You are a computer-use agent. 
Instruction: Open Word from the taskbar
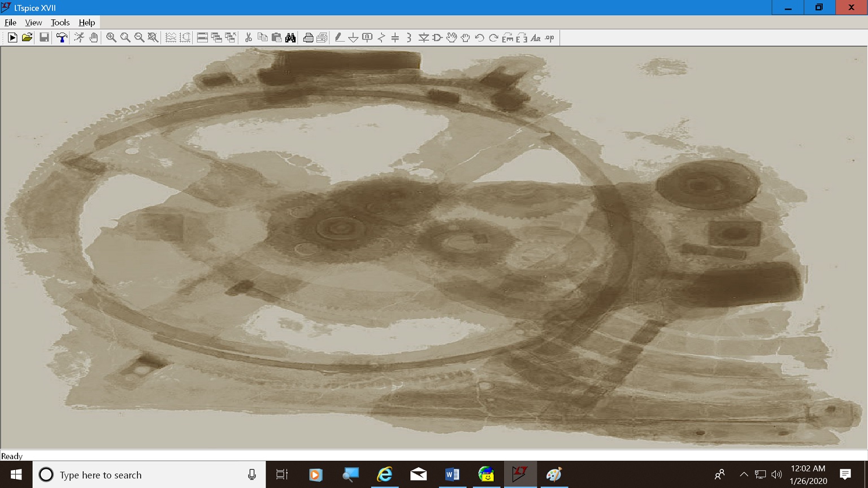click(x=452, y=475)
